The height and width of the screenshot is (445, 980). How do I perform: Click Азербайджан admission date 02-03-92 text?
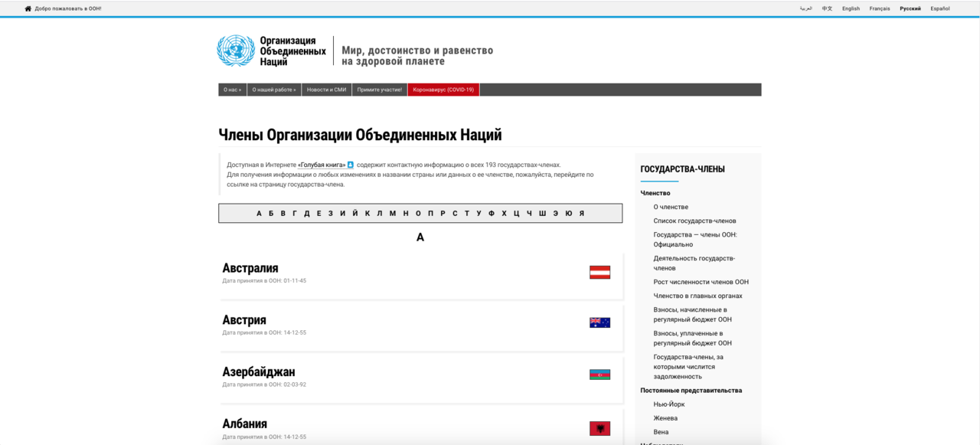(264, 384)
